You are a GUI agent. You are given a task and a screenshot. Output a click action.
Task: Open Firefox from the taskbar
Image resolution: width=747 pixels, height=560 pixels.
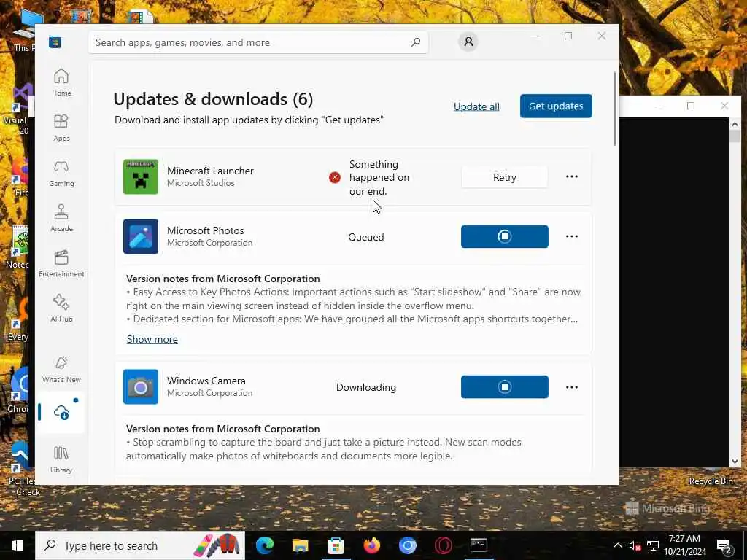[x=371, y=545]
